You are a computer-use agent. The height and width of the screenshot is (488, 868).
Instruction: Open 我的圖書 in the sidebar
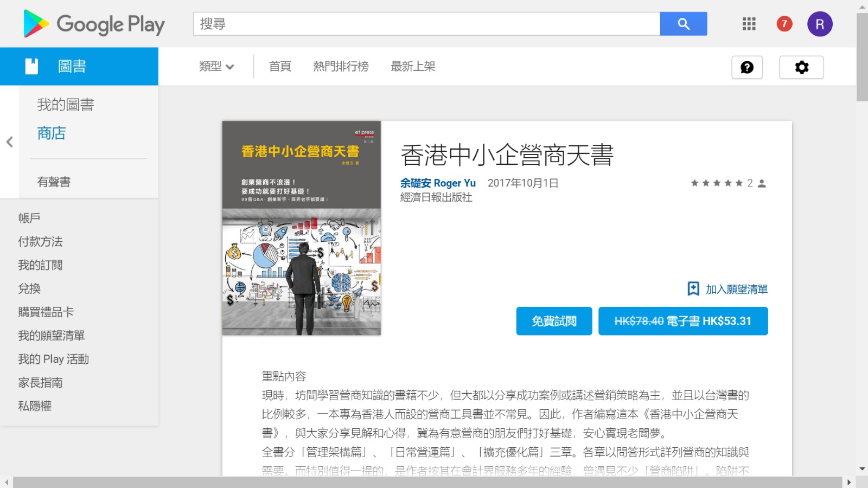[66, 105]
